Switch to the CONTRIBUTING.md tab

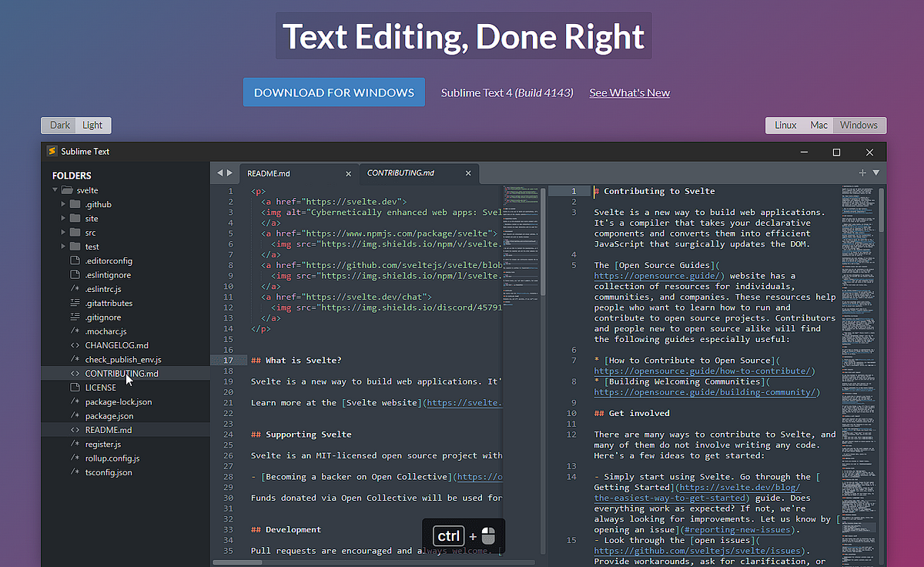tap(402, 173)
